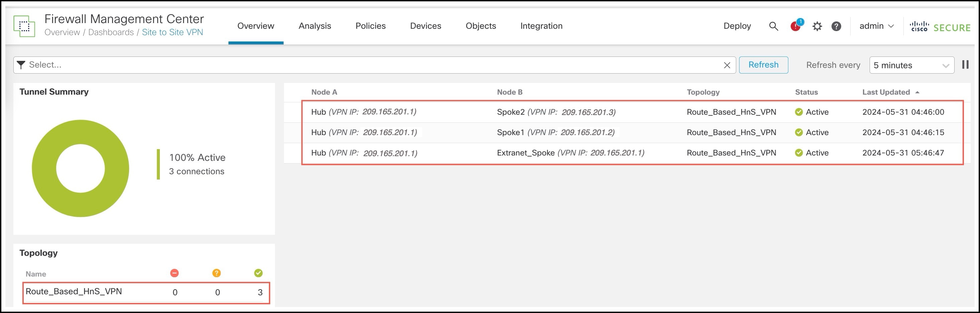
Task: Click the Deploy button
Action: coord(737,26)
